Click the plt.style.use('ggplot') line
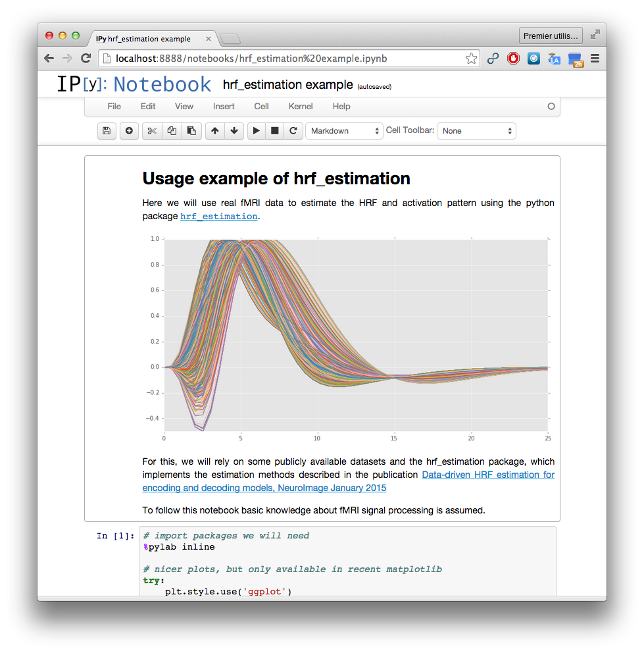The image size is (644, 653). pos(228,591)
